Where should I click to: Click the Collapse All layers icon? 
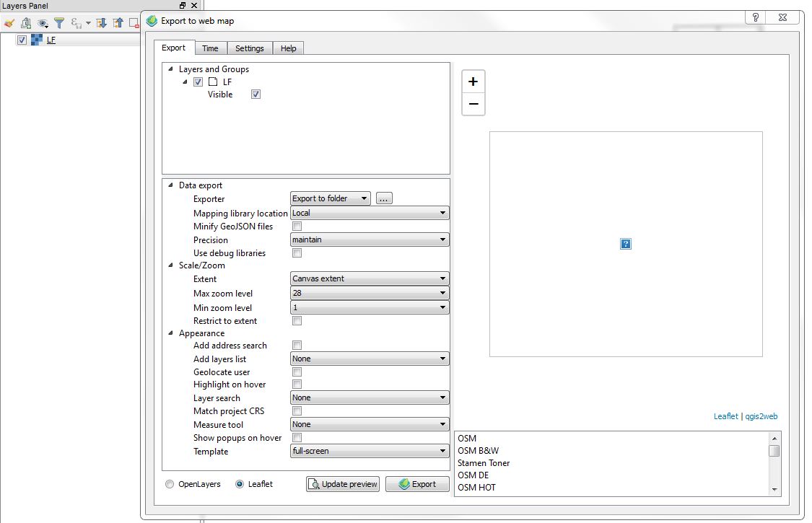click(x=117, y=22)
